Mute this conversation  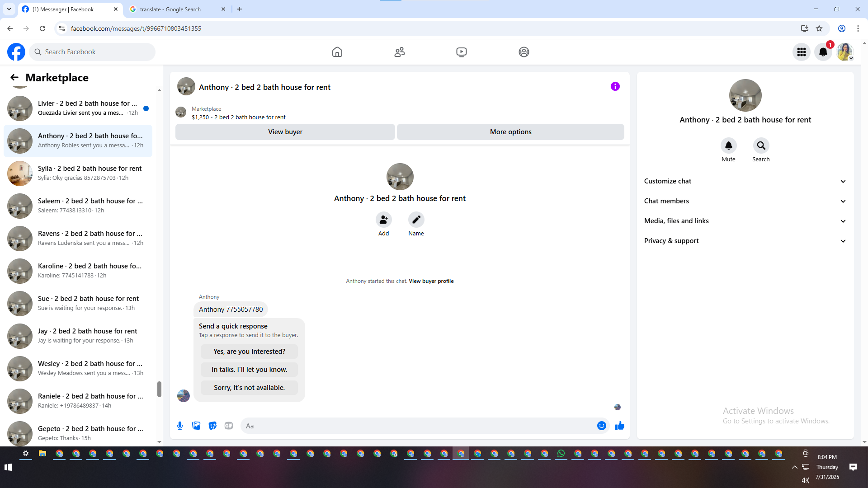point(728,145)
